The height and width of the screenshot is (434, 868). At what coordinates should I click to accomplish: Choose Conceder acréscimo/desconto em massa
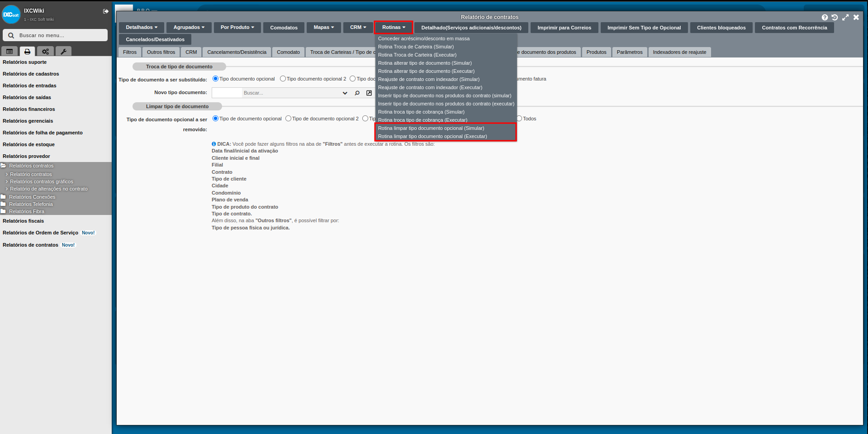click(x=424, y=38)
